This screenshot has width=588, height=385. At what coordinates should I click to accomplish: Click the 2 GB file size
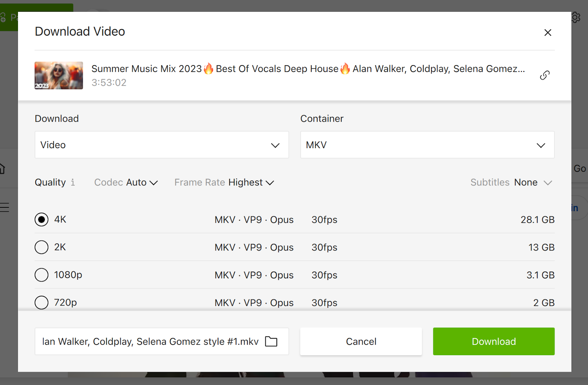(544, 303)
